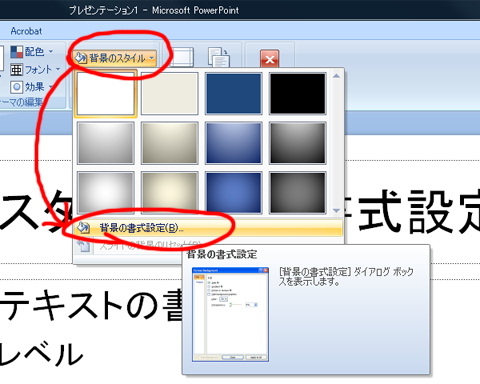
Task: Click the slide orientation icon on the ribbon
Action: pos(181,57)
